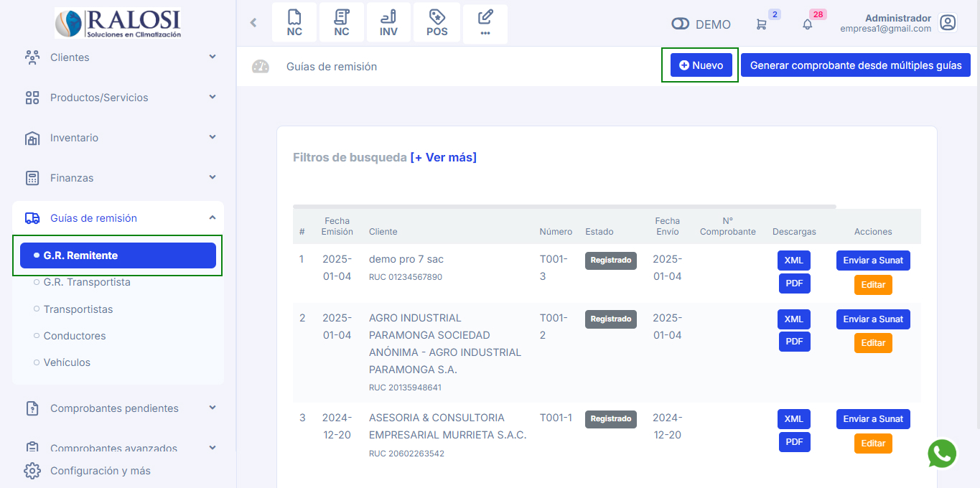Open the edit shortcuts pencil icon
Image resolution: width=980 pixels, height=488 pixels.
pos(485,23)
